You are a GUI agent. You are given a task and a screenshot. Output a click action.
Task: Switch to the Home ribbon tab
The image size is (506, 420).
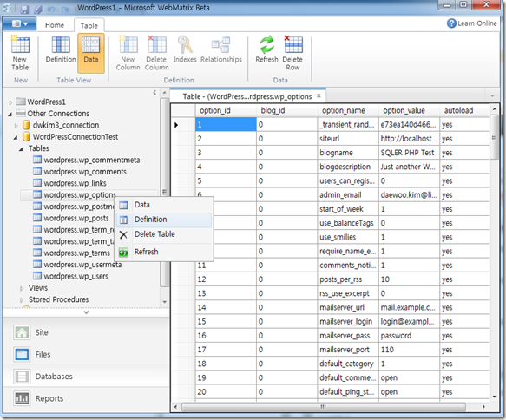click(x=55, y=25)
